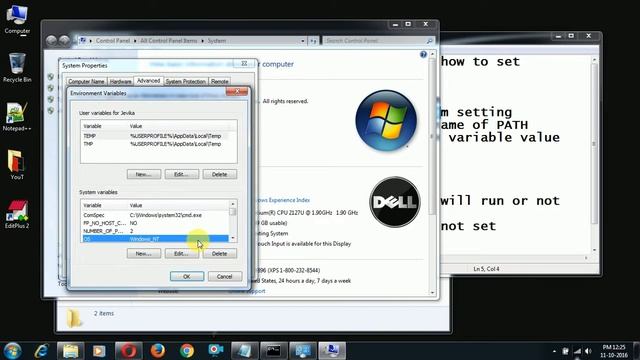
Task: Switch to the System Protection tab
Action: pos(185,82)
